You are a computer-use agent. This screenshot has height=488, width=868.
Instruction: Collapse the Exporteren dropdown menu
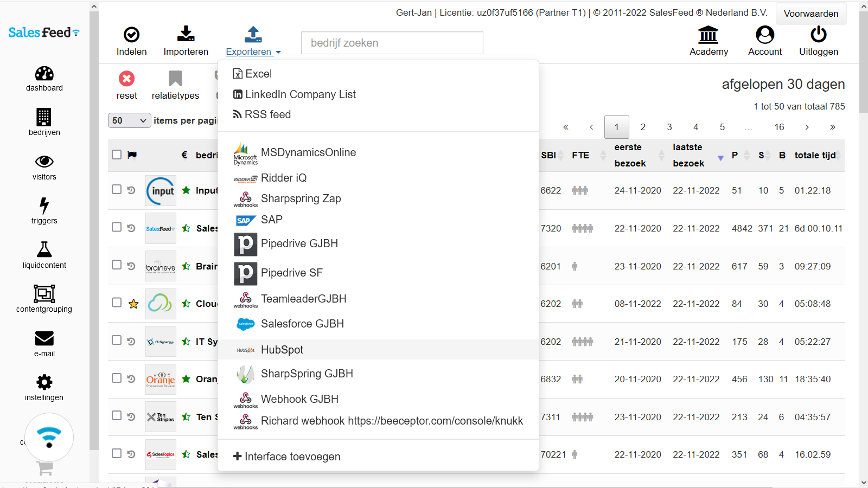(253, 52)
